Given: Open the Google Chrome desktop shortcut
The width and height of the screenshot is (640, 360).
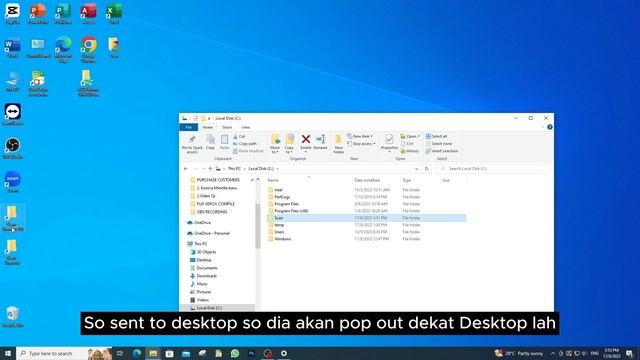Looking at the screenshot, I should [x=89, y=49].
